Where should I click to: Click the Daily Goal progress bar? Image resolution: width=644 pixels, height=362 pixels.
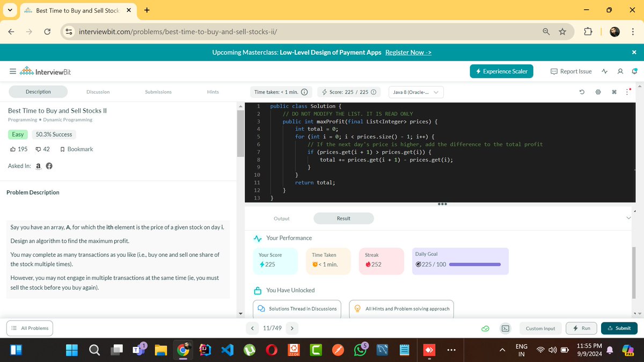click(x=475, y=264)
